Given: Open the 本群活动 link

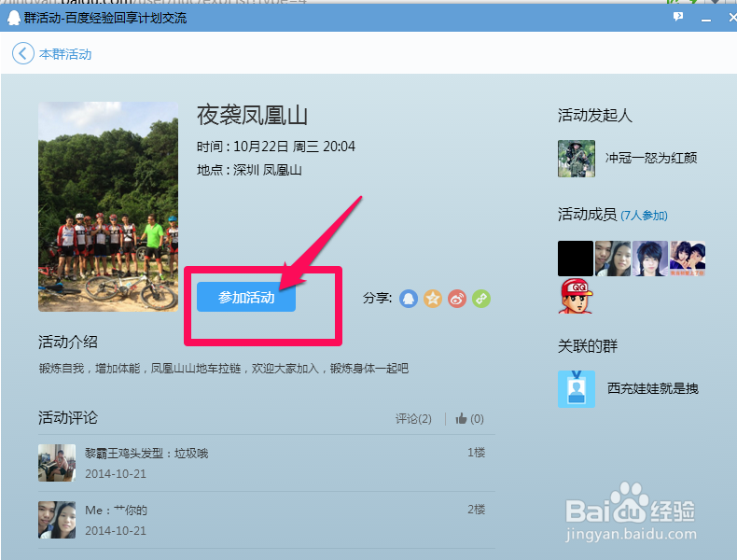Looking at the screenshot, I should [x=65, y=54].
